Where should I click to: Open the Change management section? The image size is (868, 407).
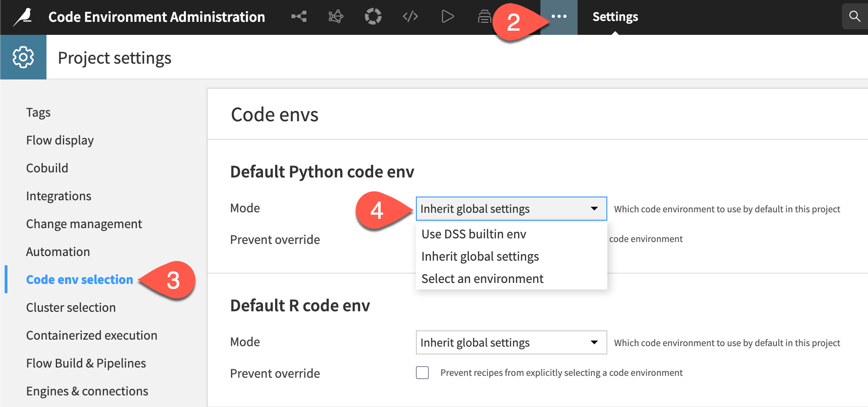[84, 224]
